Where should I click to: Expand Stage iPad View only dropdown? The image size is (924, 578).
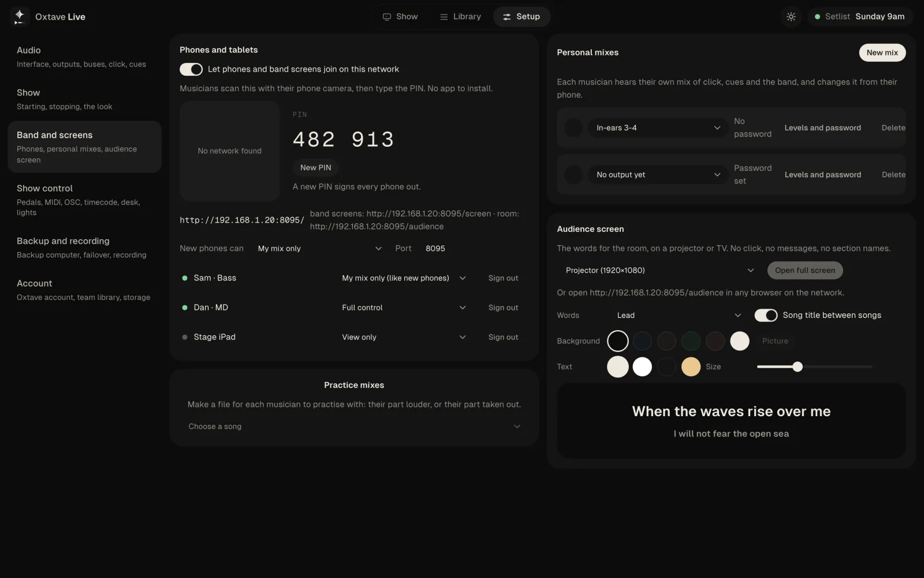pos(404,337)
